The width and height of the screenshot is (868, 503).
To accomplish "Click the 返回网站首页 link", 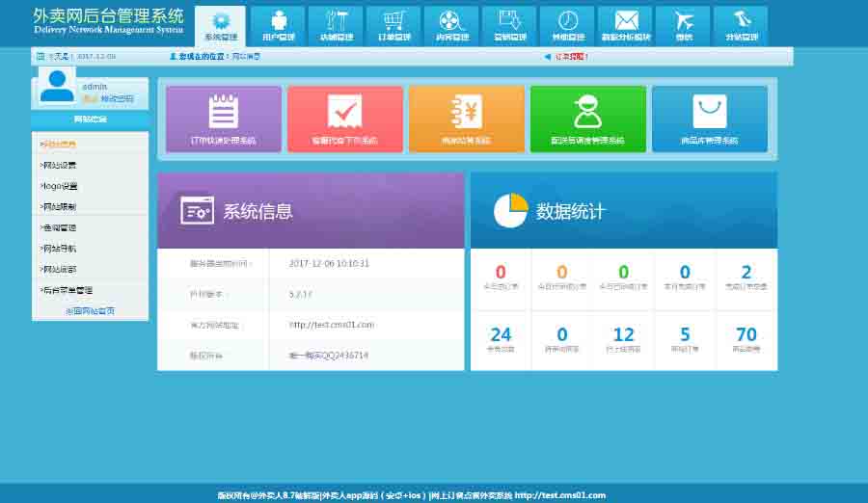I will (90, 311).
